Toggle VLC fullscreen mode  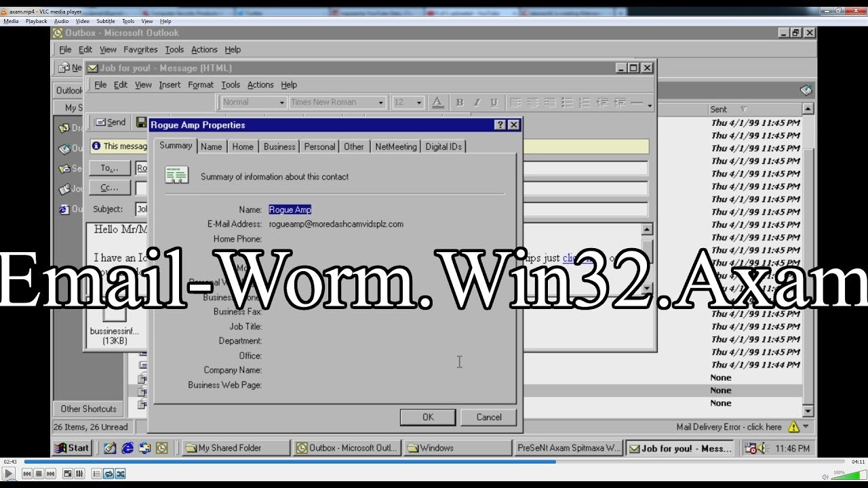[68, 474]
